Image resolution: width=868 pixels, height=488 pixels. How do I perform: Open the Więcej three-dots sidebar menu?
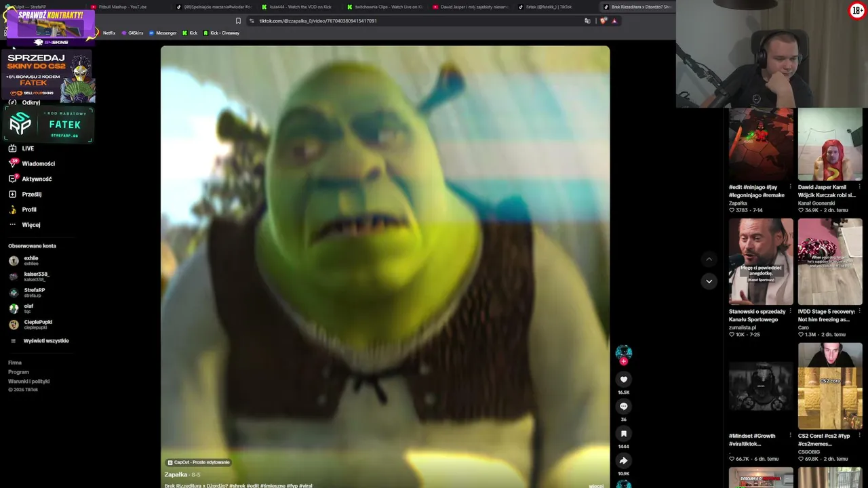pyautogui.click(x=24, y=225)
